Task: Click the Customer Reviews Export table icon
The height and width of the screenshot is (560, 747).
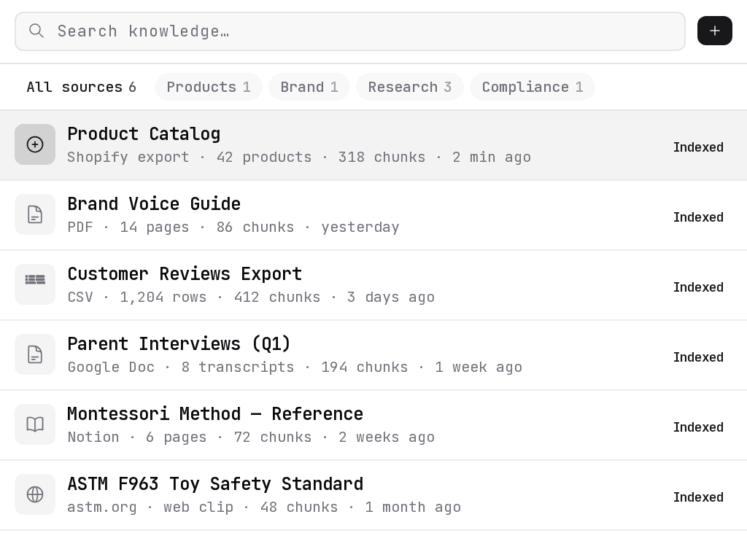Action: point(35,284)
